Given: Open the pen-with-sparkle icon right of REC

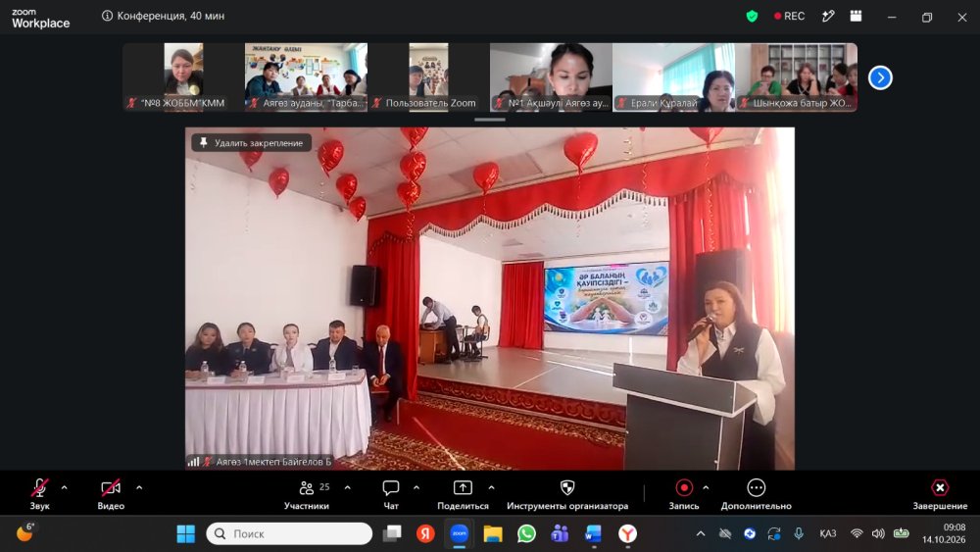Looking at the screenshot, I should pyautogui.click(x=828, y=17).
